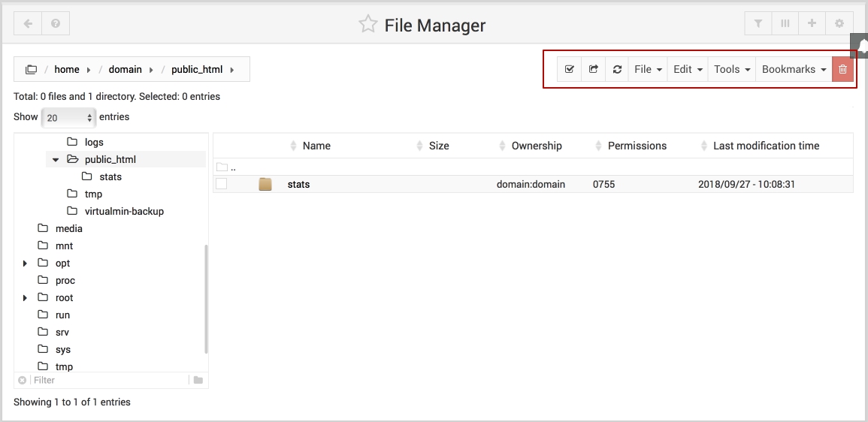Open the Show entries count dropdown
This screenshot has height=422, width=868.
[x=68, y=118]
